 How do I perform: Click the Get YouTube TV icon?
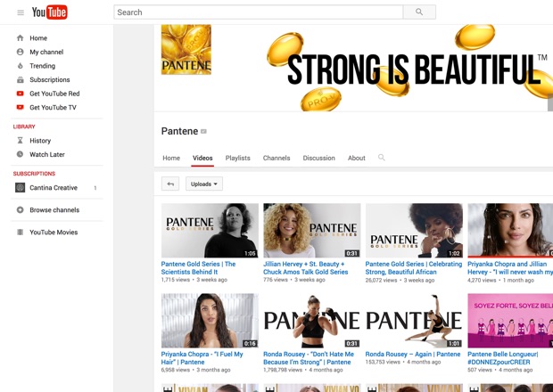click(21, 107)
